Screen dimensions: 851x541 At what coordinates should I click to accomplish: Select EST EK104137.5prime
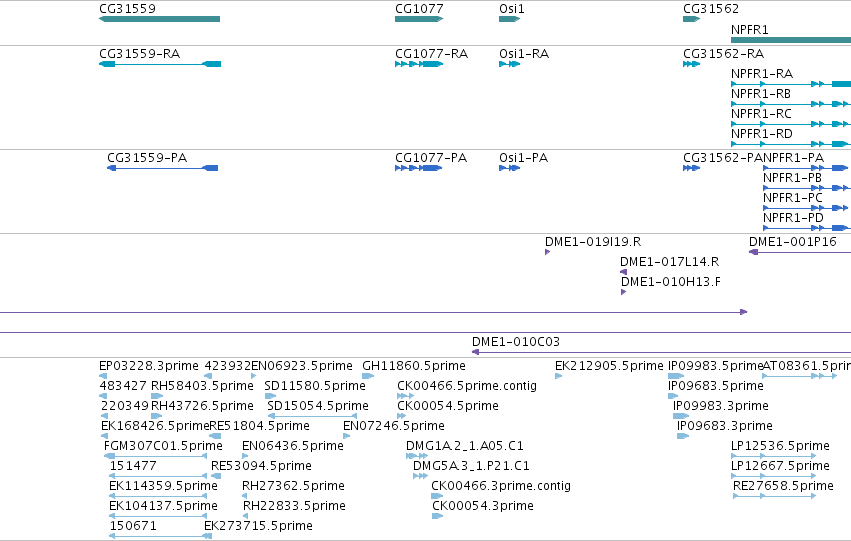click(158, 517)
